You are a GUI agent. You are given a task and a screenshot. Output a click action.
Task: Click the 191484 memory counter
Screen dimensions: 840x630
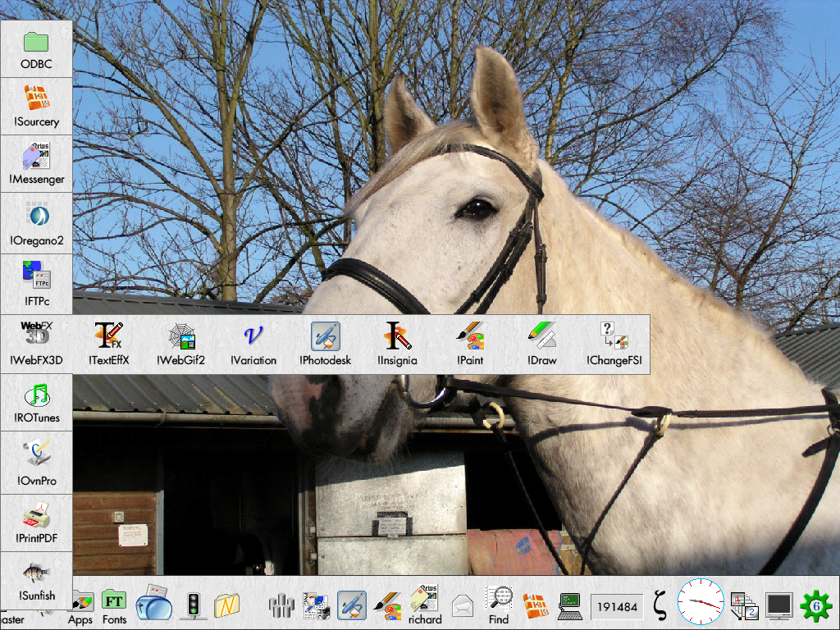pyautogui.click(x=617, y=607)
